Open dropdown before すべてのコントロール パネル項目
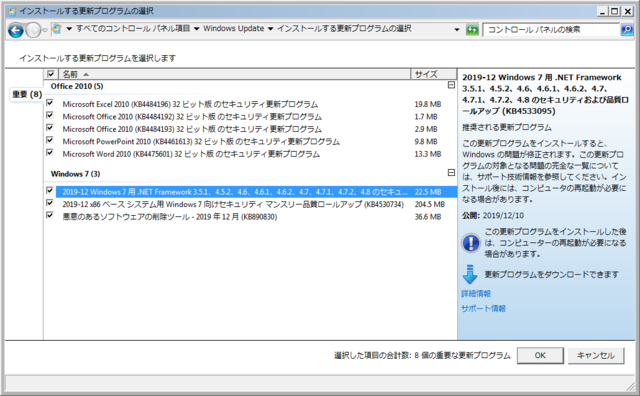Screen dimensions: 640x396 click(x=69, y=29)
